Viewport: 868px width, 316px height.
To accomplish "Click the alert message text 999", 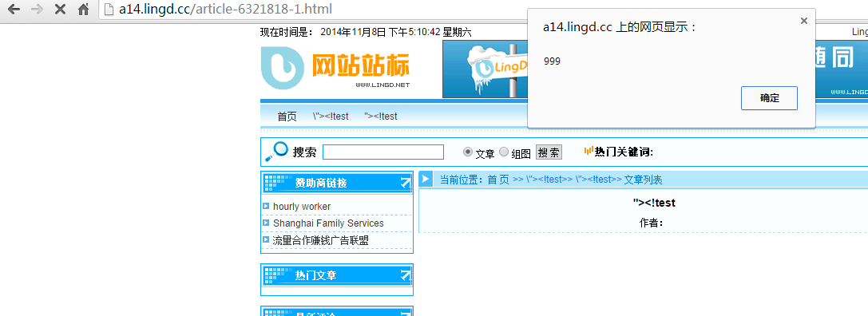I will tap(552, 61).
